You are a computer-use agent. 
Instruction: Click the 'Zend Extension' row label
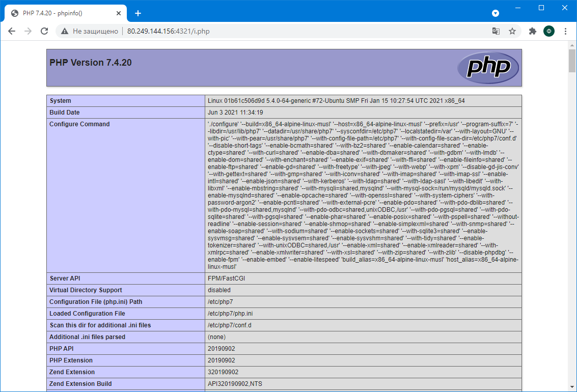72,372
